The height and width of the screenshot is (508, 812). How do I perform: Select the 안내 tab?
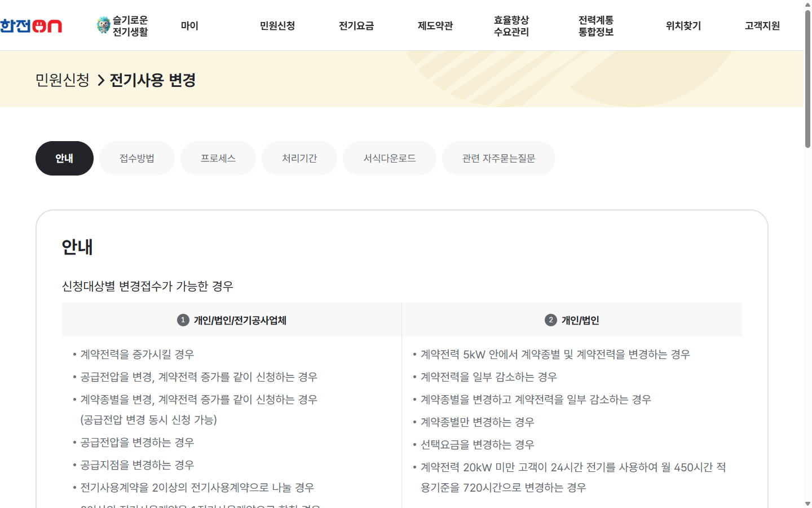64,158
